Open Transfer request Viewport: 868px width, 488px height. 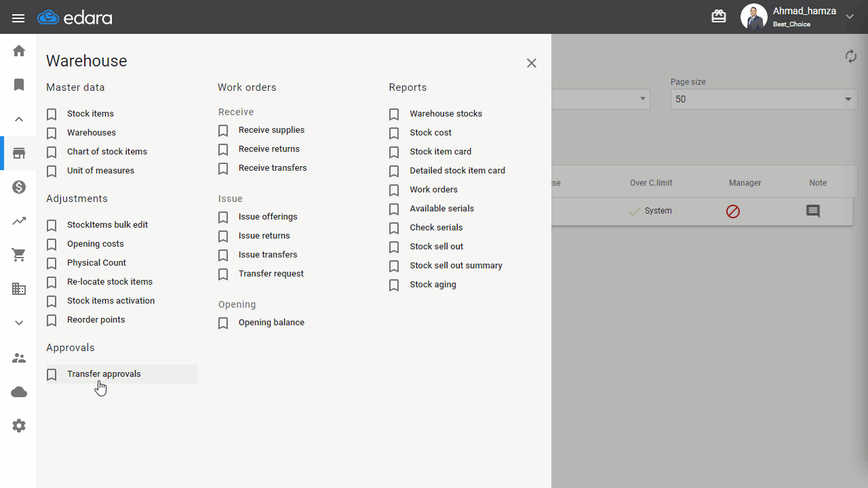tap(271, 274)
